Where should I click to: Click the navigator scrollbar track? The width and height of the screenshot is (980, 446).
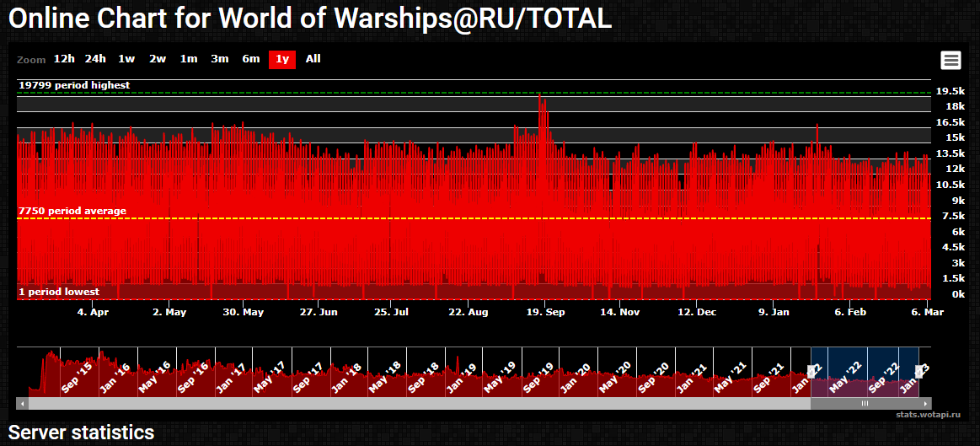(x=419, y=404)
